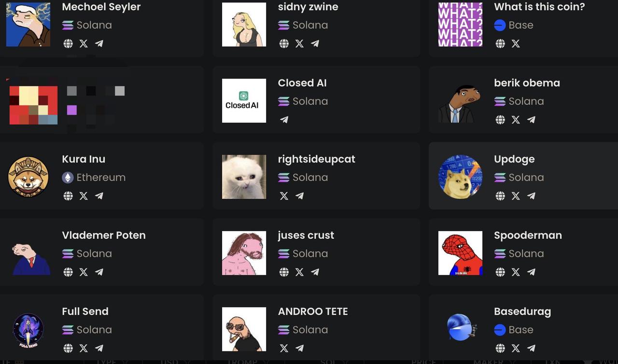Click the X icon under What is this coin?
Screen dimensions: 618x364
516,43
